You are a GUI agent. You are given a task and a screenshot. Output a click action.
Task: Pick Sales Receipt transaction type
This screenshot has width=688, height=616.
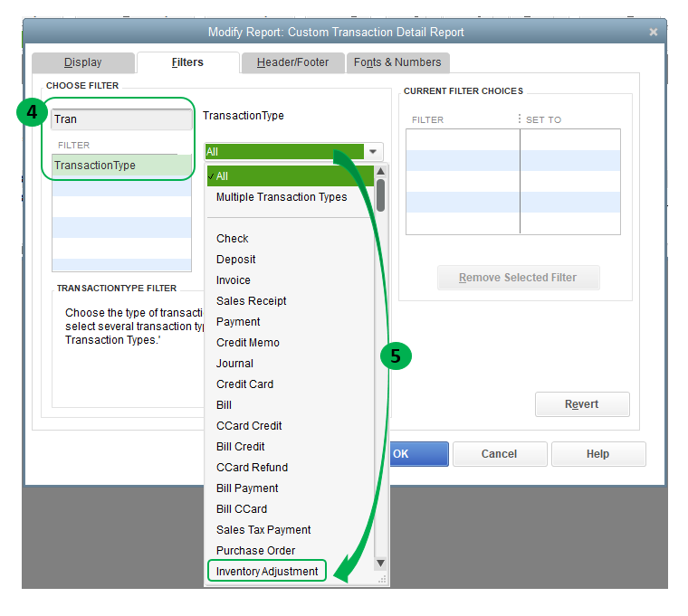pos(252,301)
